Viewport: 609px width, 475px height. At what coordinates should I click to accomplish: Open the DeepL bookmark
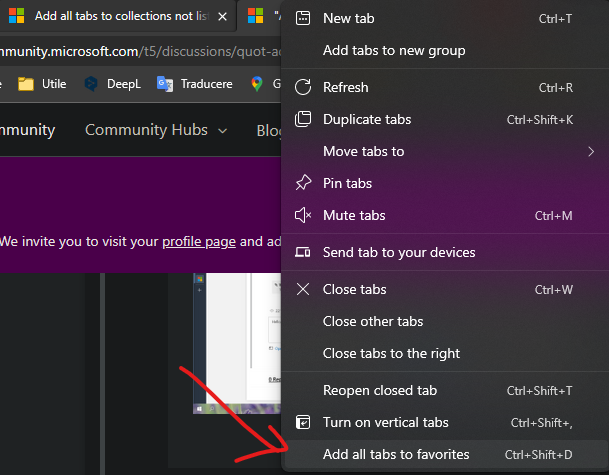pyautogui.click(x=113, y=84)
